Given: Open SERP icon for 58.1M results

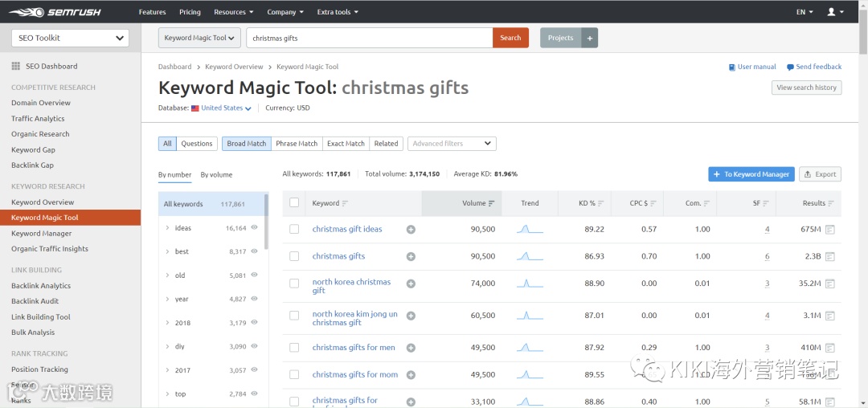Looking at the screenshot, I should pyautogui.click(x=829, y=402).
